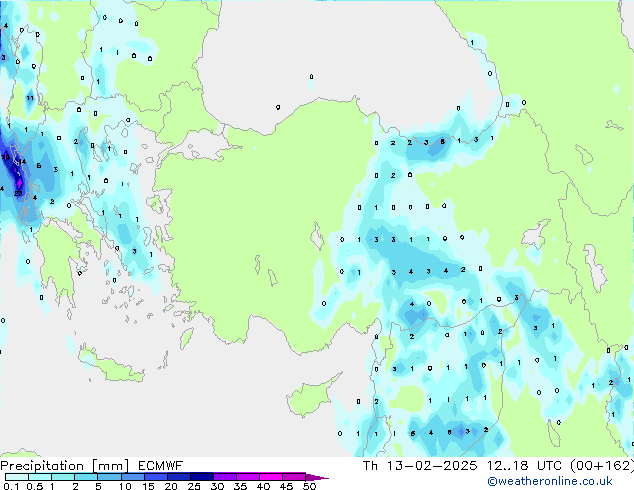
Task: Click the legend label "10"
Action: point(125,486)
